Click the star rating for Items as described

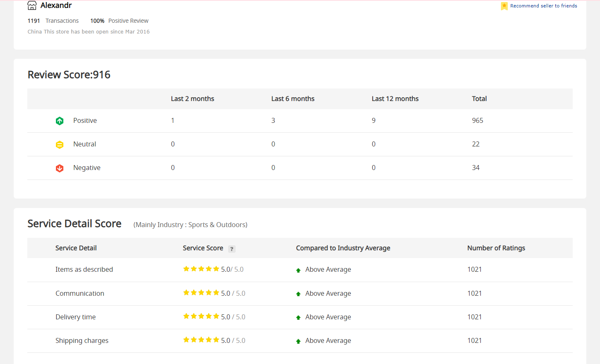click(x=201, y=269)
